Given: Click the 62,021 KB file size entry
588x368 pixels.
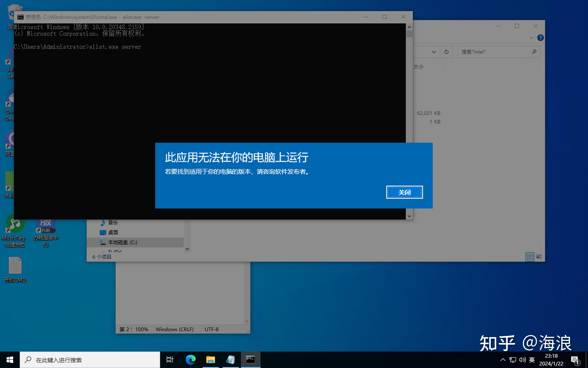Looking at the screenshot, I should coord(428,113).
